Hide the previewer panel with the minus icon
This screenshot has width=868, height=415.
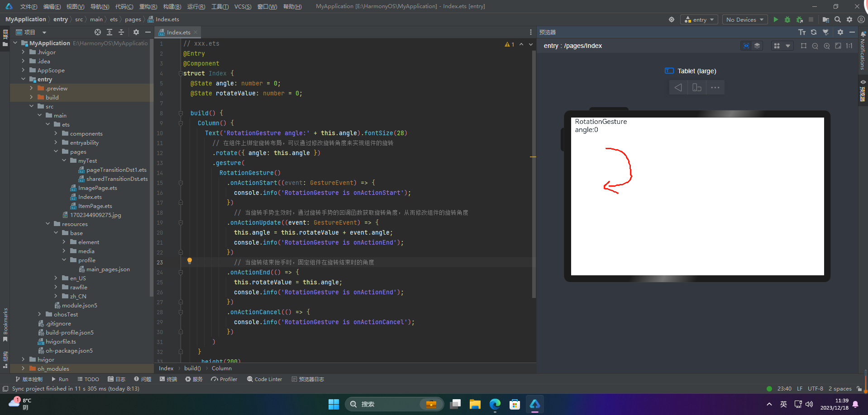[852, 32]
